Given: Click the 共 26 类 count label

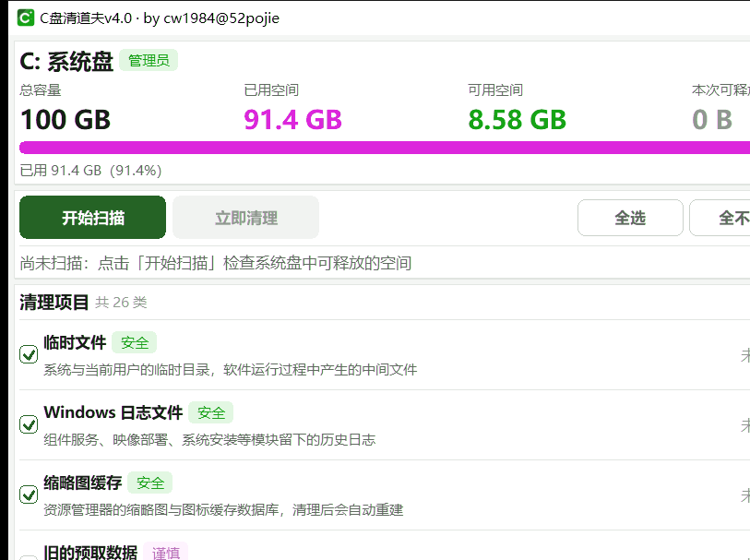Looking at the screenshot, I should (x=121, y=303).
